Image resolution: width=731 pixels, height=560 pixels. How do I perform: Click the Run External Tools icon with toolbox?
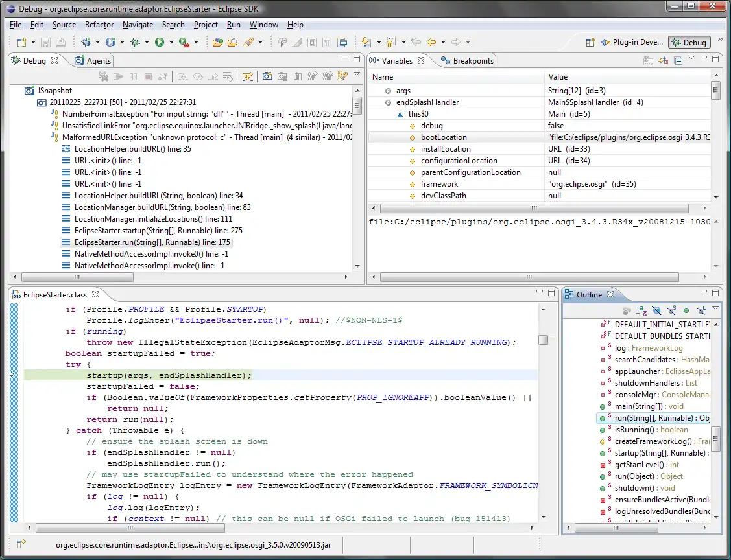click(x=184, y=42)
